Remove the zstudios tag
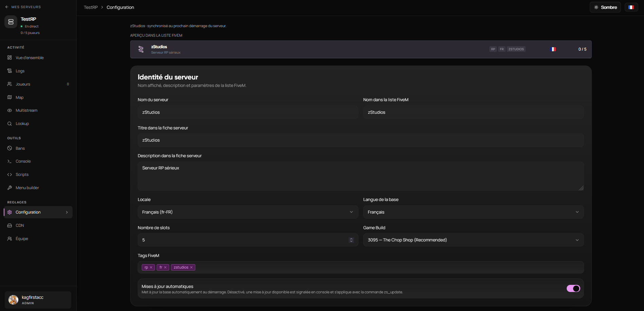The width and height of the screenshot is (644, 311). click(191, 268)
